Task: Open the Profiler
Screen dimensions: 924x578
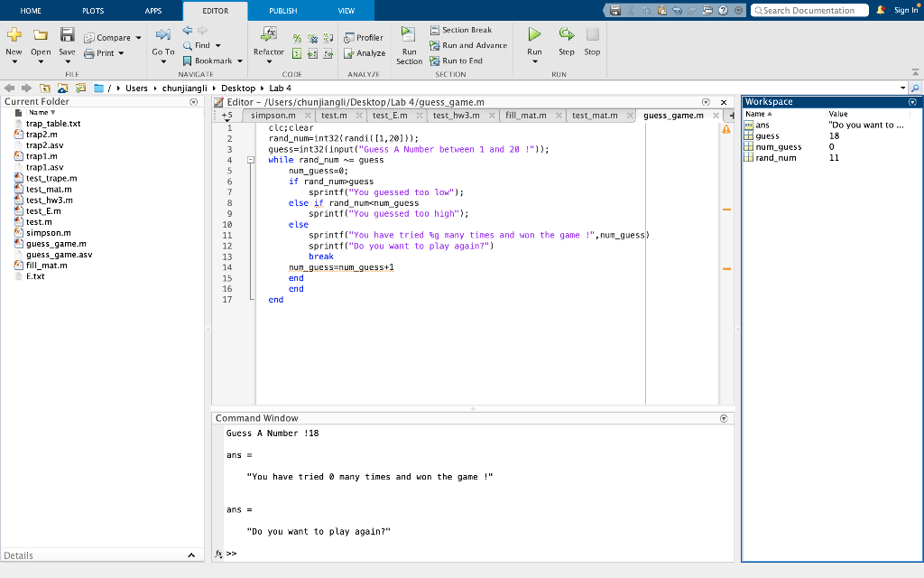Action: 365,37
